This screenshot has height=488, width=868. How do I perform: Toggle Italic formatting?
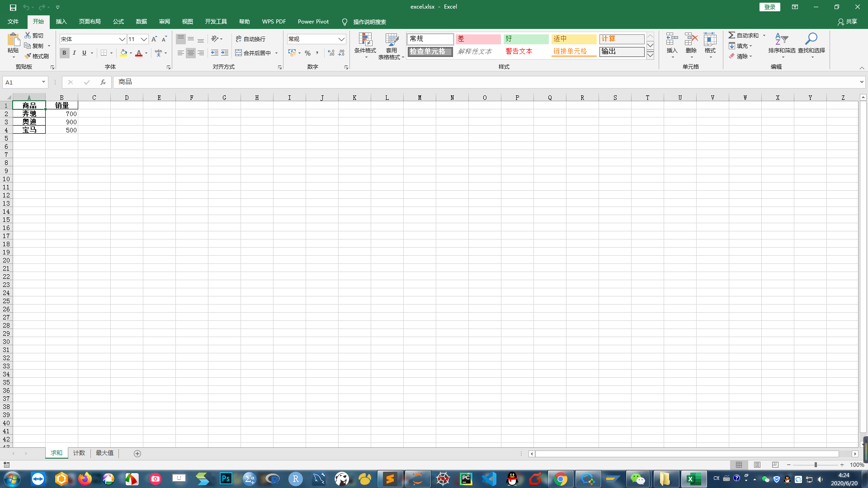click(74, 53)
